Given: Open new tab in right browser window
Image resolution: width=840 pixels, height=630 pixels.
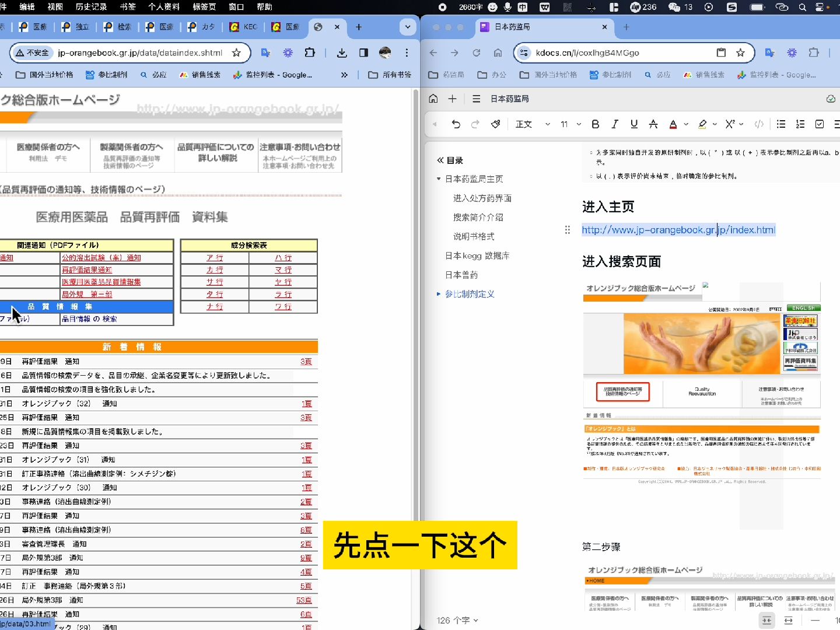Looking at the screenshot, I should point(626,27).
